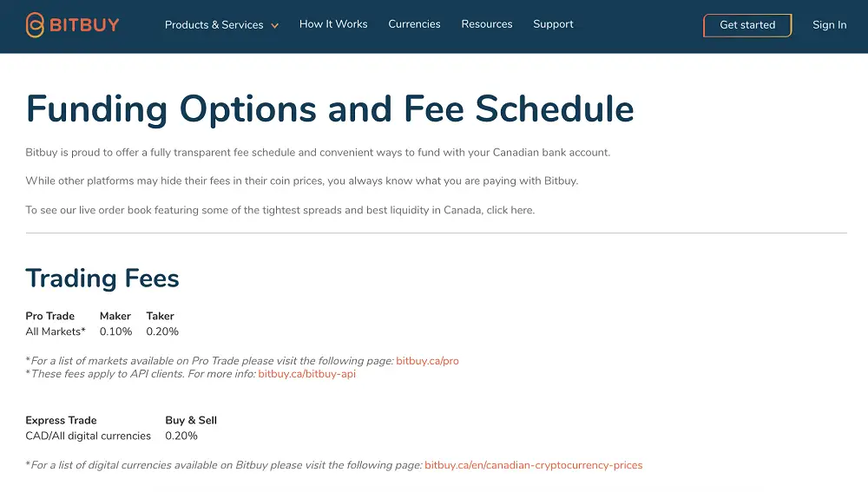Click the Pro Trade label
This screenshot has width=868, height=492.
coord(50,316)
